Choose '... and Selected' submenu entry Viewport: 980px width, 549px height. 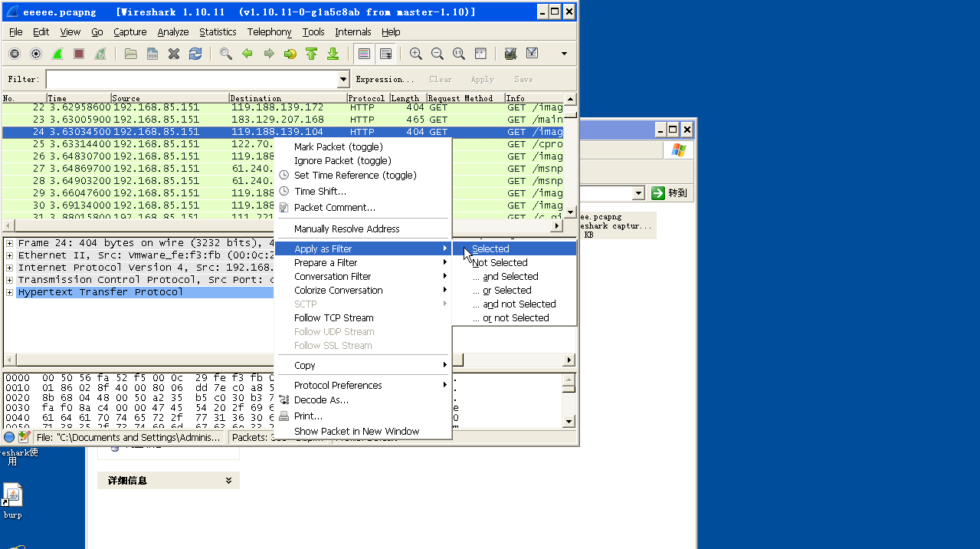tap(514, 277)
